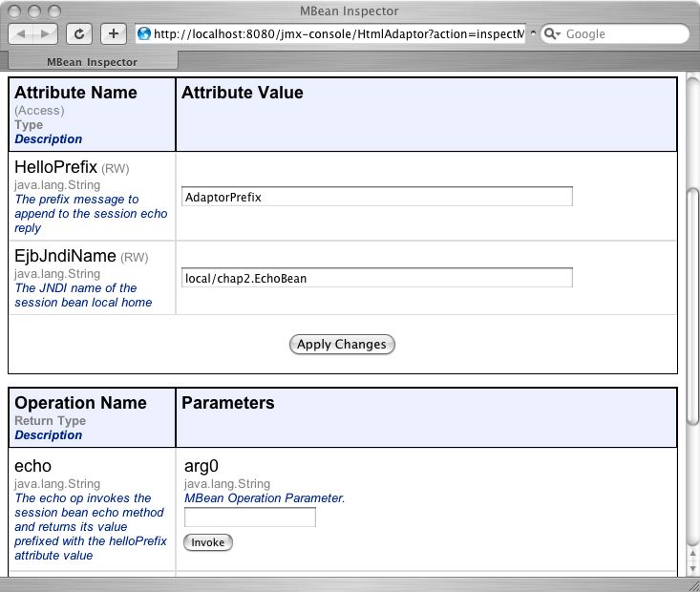Click into the Google search box
700x592 pixels.
pyautogui.click(x=621, y=33)
